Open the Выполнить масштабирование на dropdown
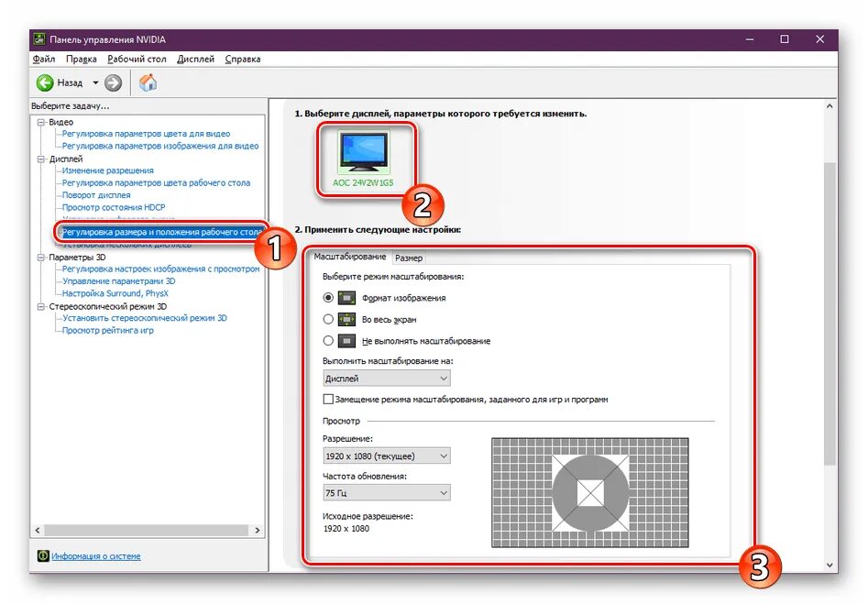The width and height of the screenshot is (868, 604). (x=387, y=379)
